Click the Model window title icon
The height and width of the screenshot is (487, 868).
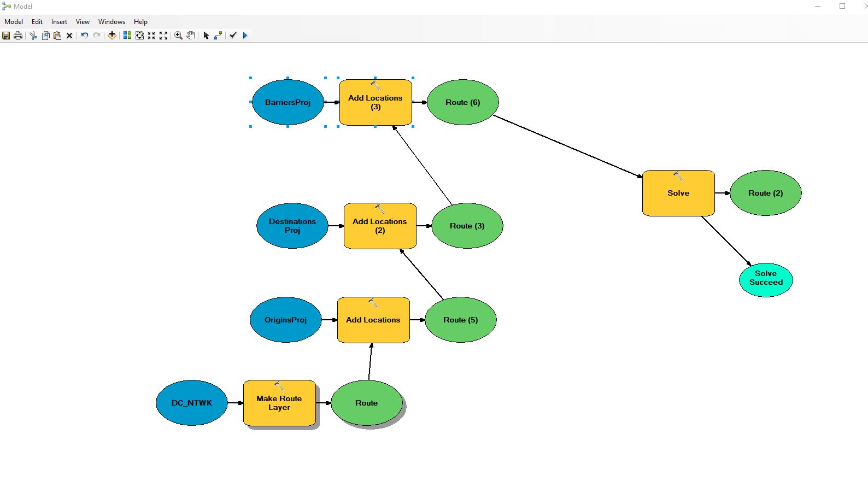[7, 6]
